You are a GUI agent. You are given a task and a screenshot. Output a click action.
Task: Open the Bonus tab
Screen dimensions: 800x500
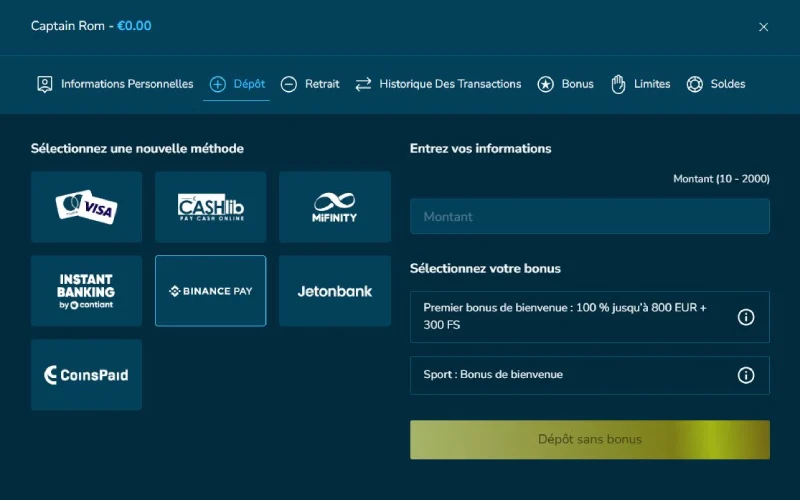point(565,84)
